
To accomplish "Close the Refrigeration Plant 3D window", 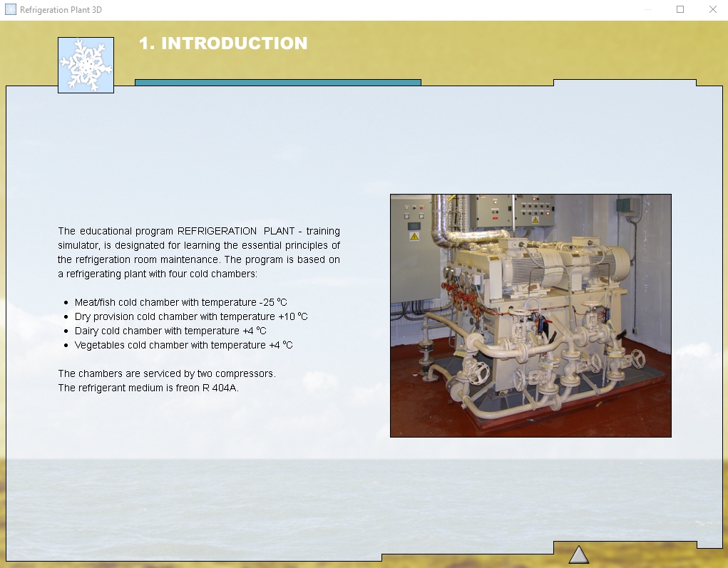I will [x=713, y=10].
